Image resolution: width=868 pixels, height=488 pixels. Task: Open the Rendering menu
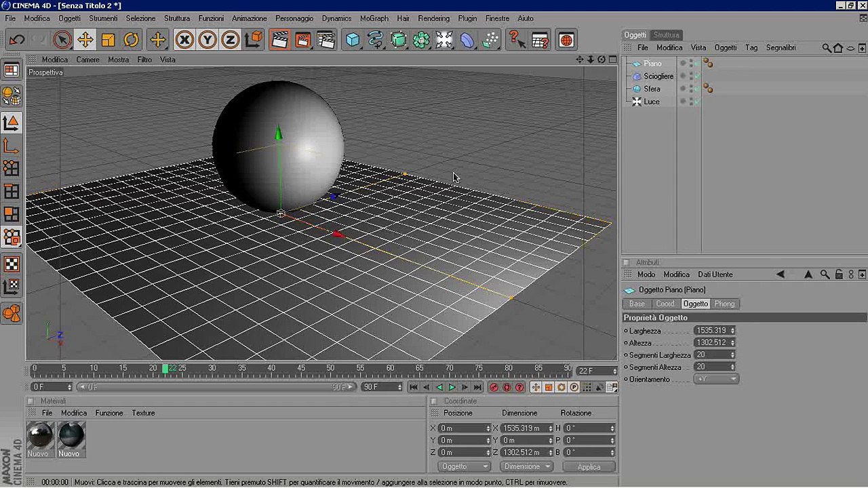point(433,18)
